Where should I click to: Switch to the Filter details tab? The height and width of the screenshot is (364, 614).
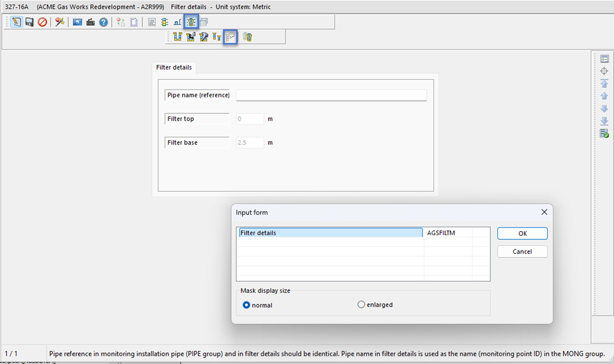coord(174,68)
